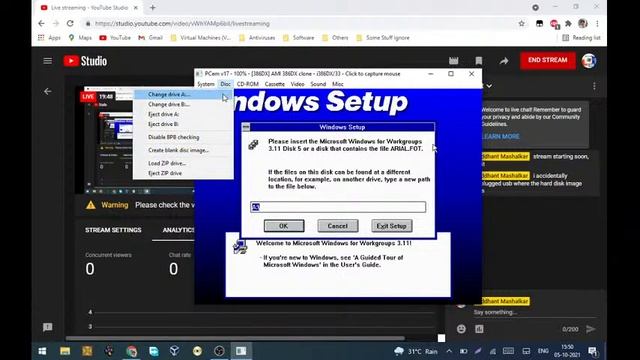Select Create blank disc image... entry

183,150
